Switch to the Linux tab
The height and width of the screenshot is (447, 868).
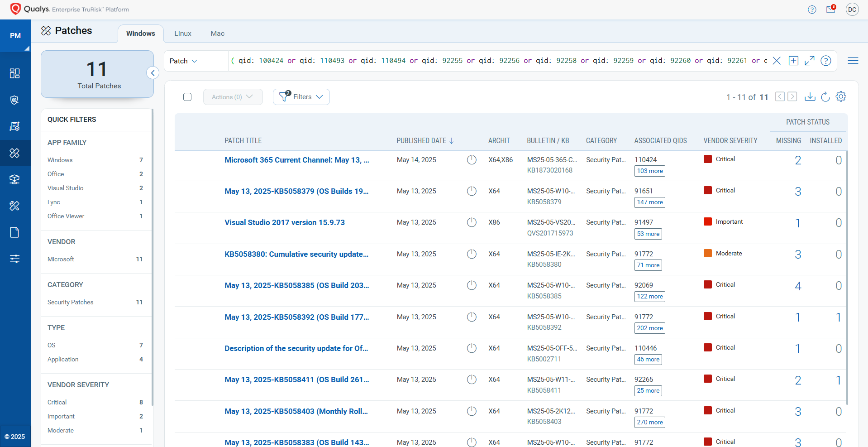click(183, 34)
